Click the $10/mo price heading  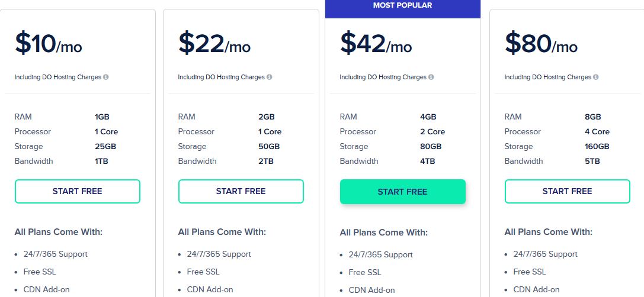tap(49, 43)
